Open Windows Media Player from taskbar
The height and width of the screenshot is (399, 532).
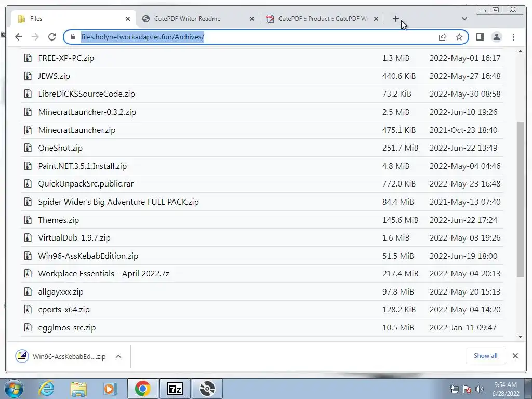110,389
